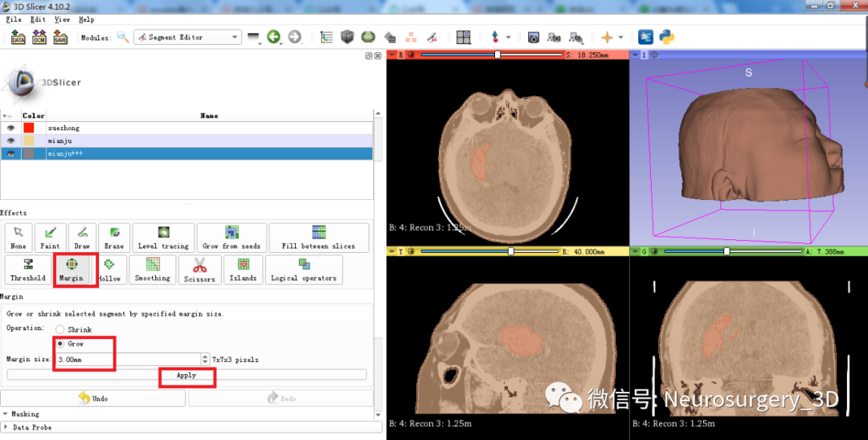Click the module search magnifier icon
Screen dimensions: 868x440
(x=123, y=37)
